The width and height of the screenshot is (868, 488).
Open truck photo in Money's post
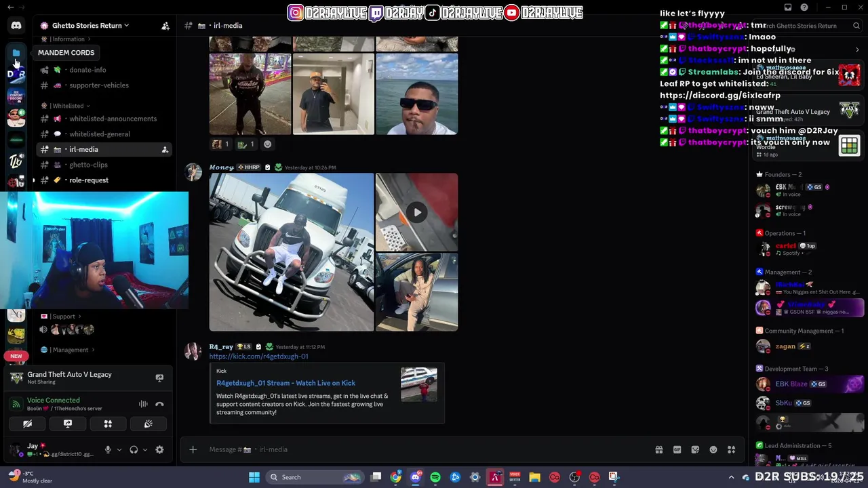click(x=291, y=252)
